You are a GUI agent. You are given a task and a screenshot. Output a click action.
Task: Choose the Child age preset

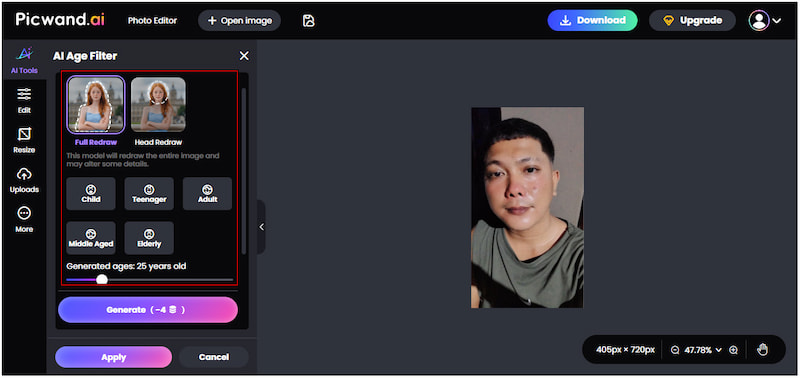(91, 194)
